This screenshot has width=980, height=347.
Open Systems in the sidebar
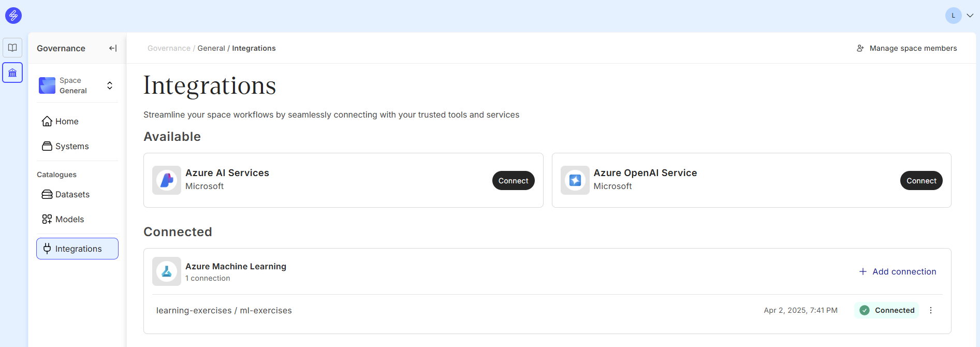pos(71,146)
